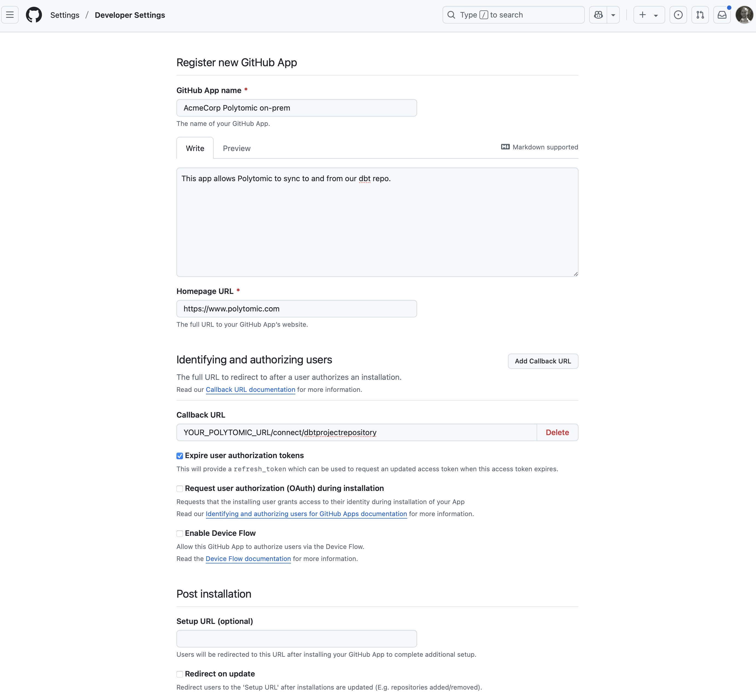Viewport: 756px width, 700px height.
Task: Open the issues icon in header
Action: 678,15
